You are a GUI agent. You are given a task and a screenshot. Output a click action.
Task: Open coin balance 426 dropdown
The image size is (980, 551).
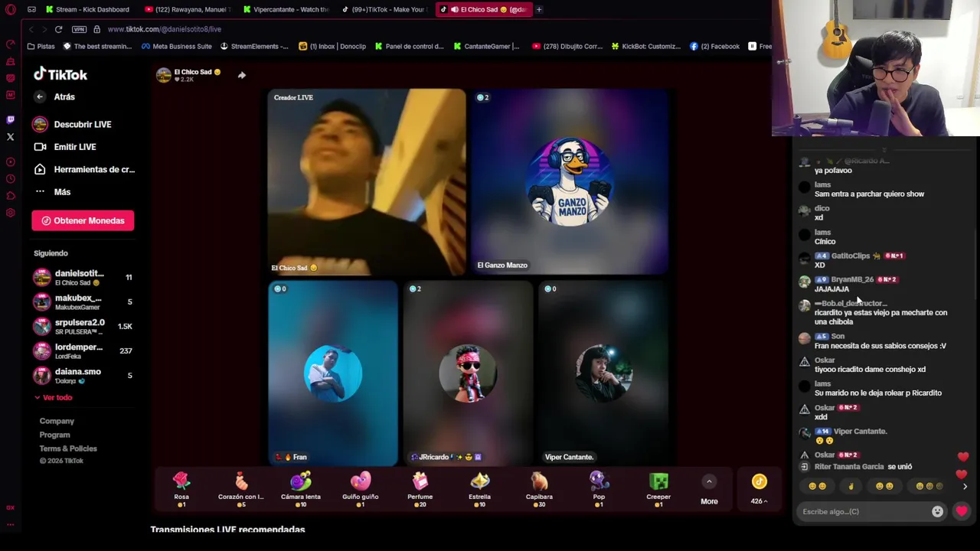coord(759,490)
